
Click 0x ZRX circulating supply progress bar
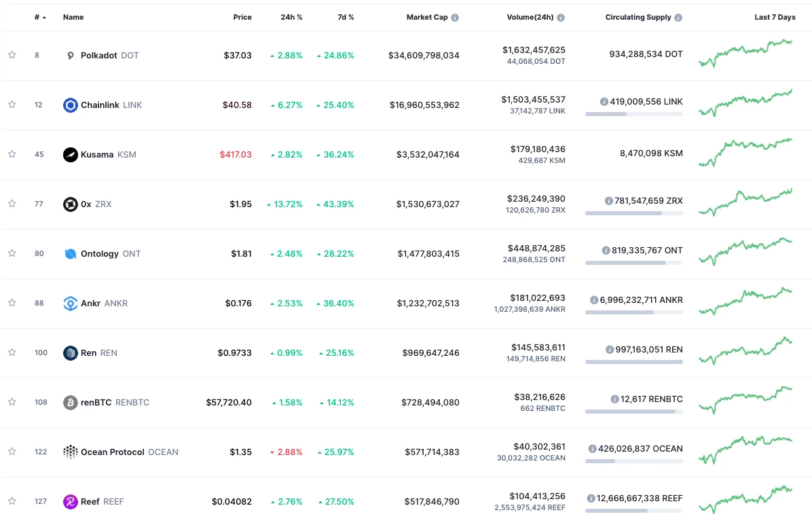(634, 213)
